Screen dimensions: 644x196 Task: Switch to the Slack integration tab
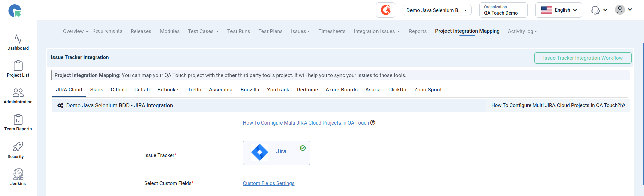96,90
